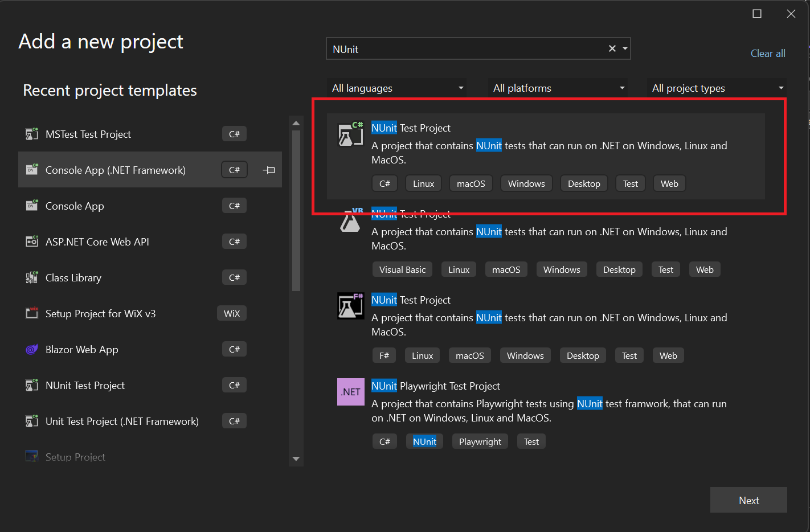Expand the search history dropdown arrow
Viewport: 810px width, 532px height.
pyautogui.click(x=625, y=48)
